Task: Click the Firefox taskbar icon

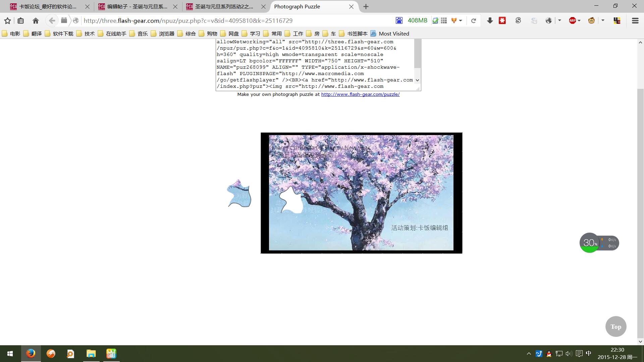Action: (x=31, y=354)
